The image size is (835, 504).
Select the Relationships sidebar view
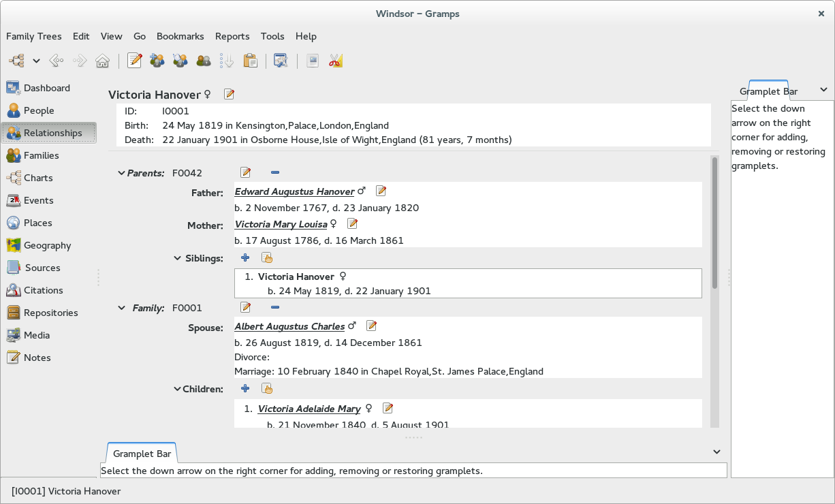click(x=49, y=133)
